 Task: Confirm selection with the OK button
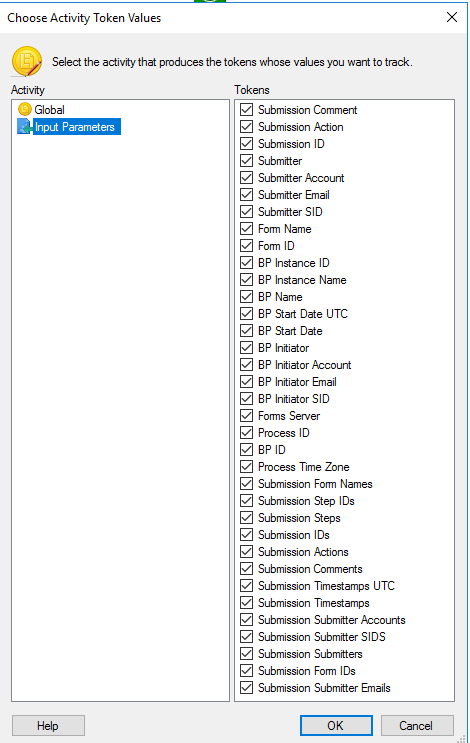336,725
